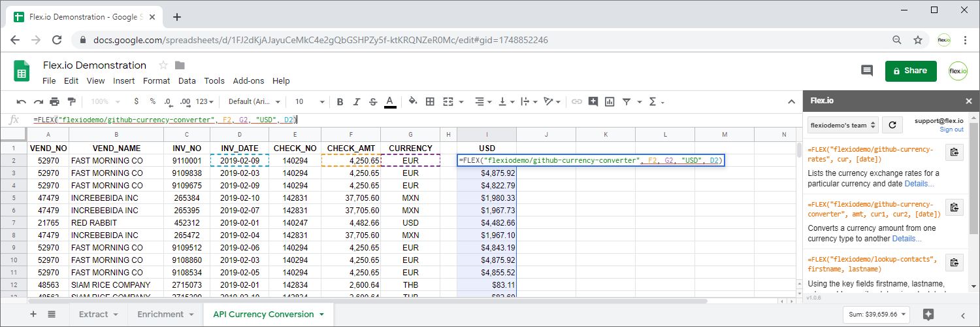Screen dimensions: 980x327
Task: Redo the action in toolbar
Action: 39,101
